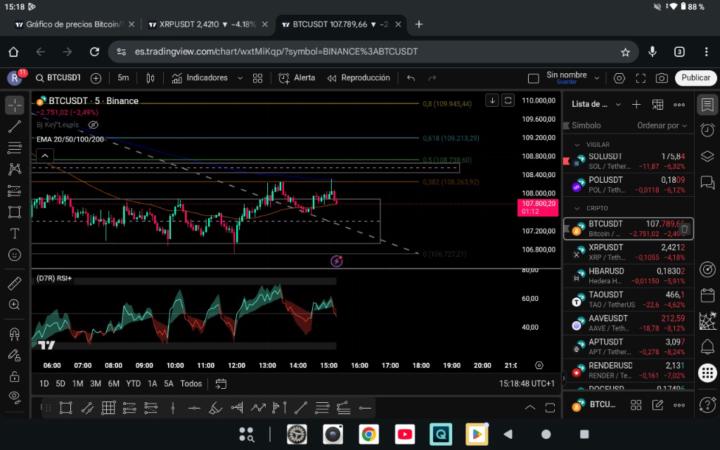
Task: Start bar Reproducción mode
Action: click(x=357, y=77)
